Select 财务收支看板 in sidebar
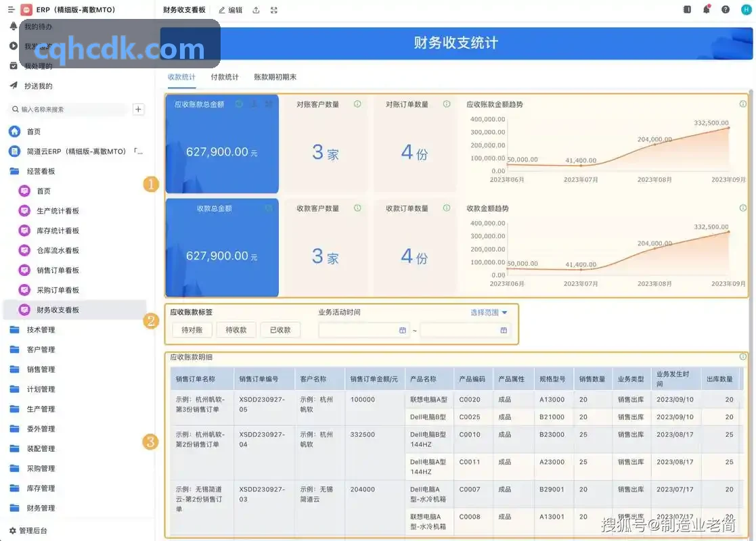The height and width of the screenshot is (541, 756). 74,310
